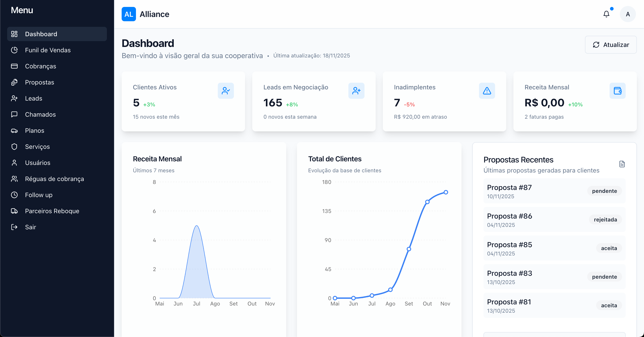Click the document icon in Propostas Recentes
Image resolution: width=644 pixels, height=337 pixels.
622,164
